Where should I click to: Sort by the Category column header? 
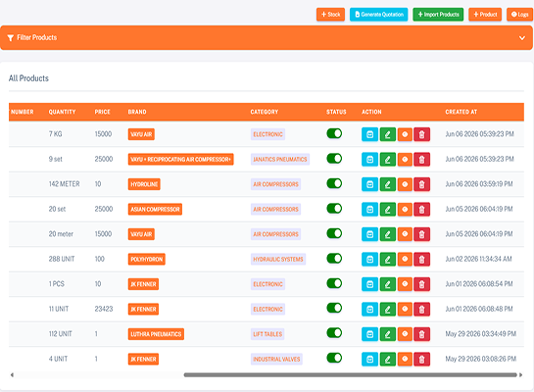pos(265,112)
